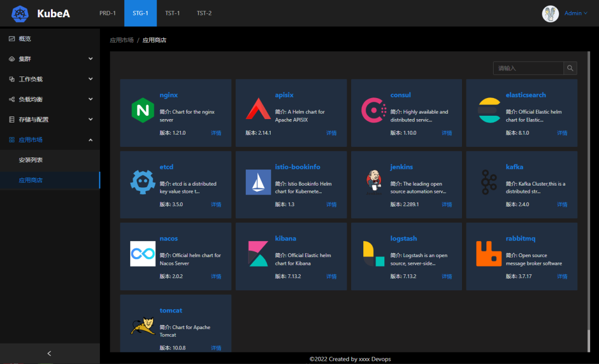
Task: Click the 集群 cluster sidebar icon
Action: 12,59
